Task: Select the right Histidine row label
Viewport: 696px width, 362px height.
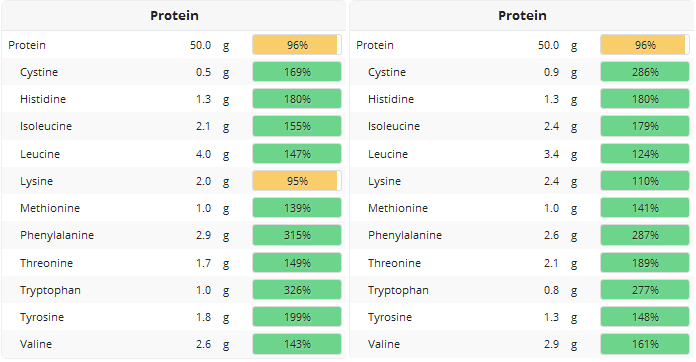Action: tap(391, 99)
